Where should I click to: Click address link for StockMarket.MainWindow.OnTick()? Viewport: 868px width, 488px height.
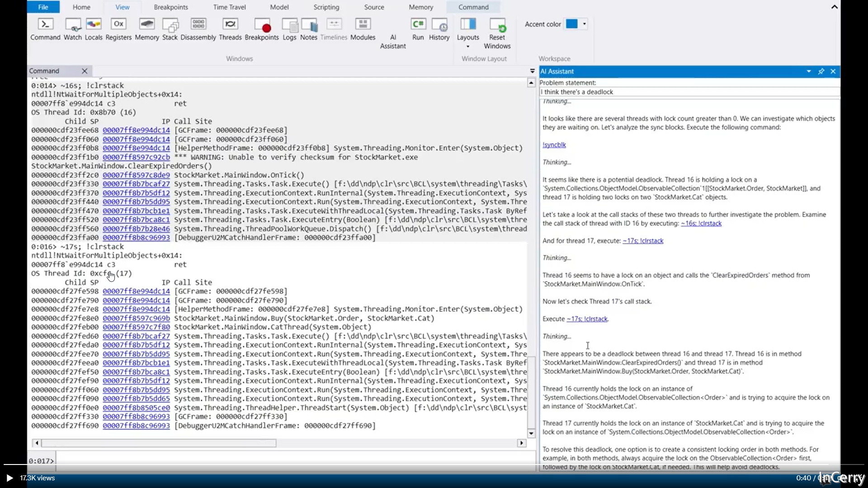click(136, 175)
